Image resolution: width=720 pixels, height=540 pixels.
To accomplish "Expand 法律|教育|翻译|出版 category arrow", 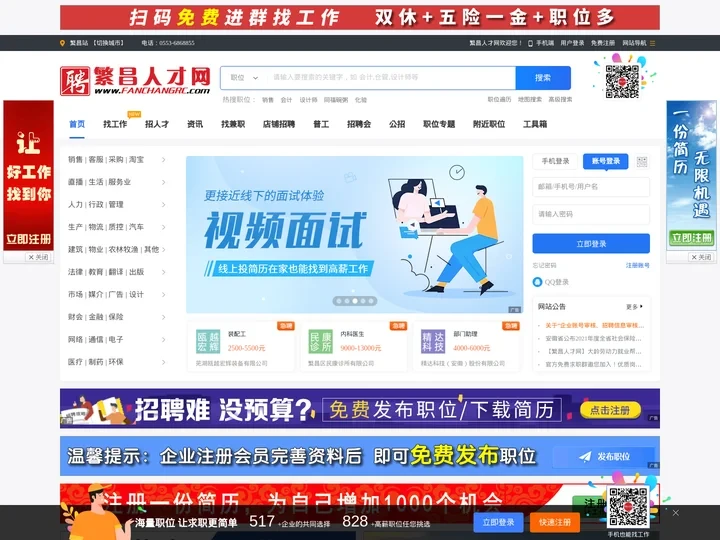I will click(163, 272).
